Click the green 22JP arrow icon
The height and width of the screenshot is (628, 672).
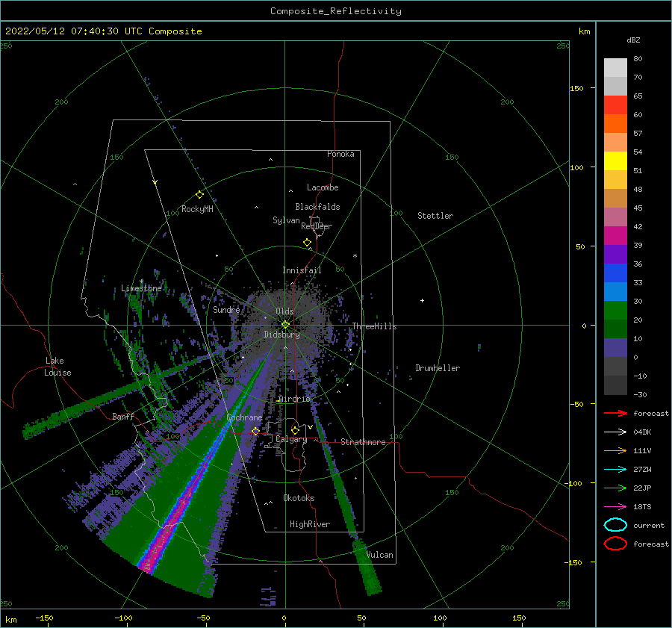coord(615,488)
